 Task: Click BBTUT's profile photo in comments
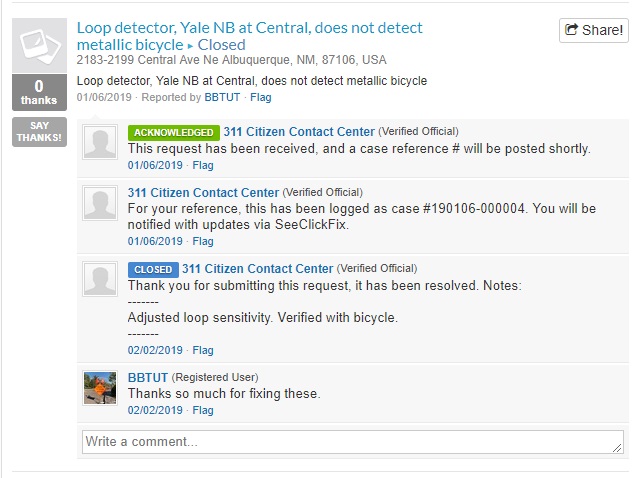click(x=100, y=387)
